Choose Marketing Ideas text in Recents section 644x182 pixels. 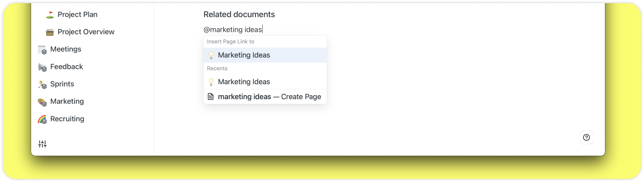244,82
